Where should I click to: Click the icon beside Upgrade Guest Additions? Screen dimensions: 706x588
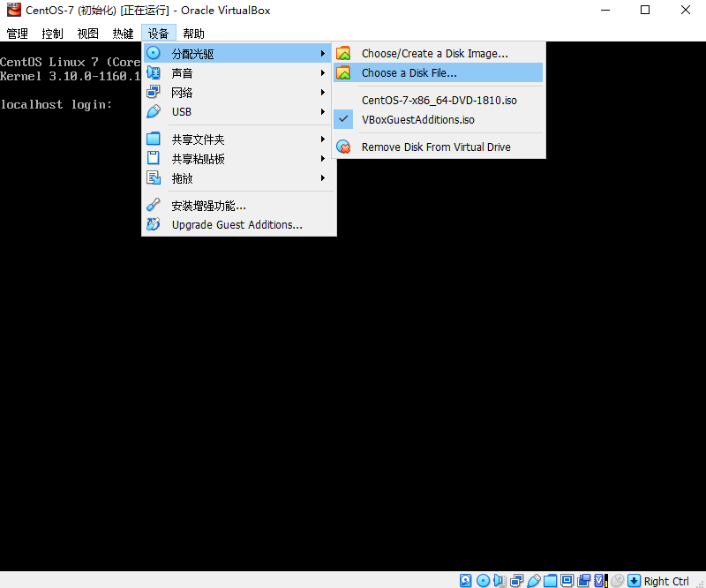(154, 224)
